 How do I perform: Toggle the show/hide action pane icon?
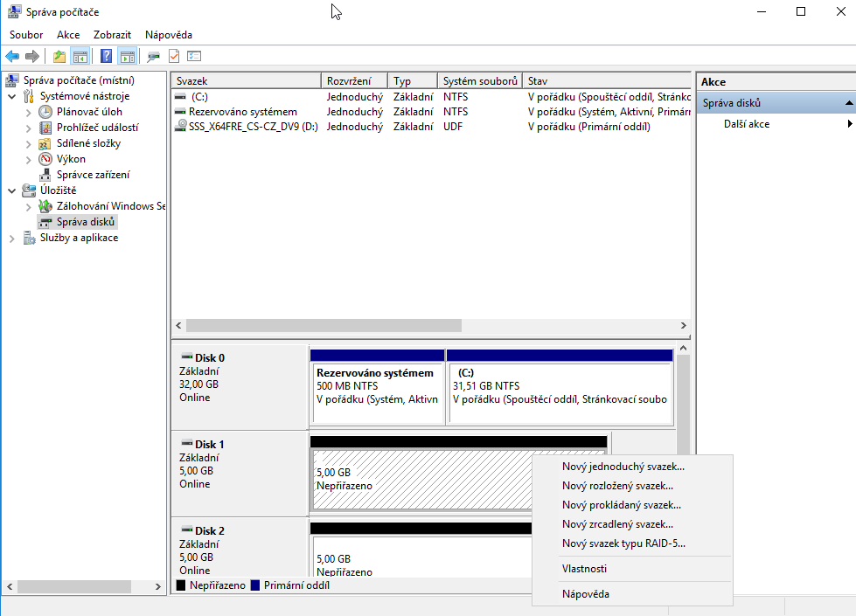pos(127,56)
